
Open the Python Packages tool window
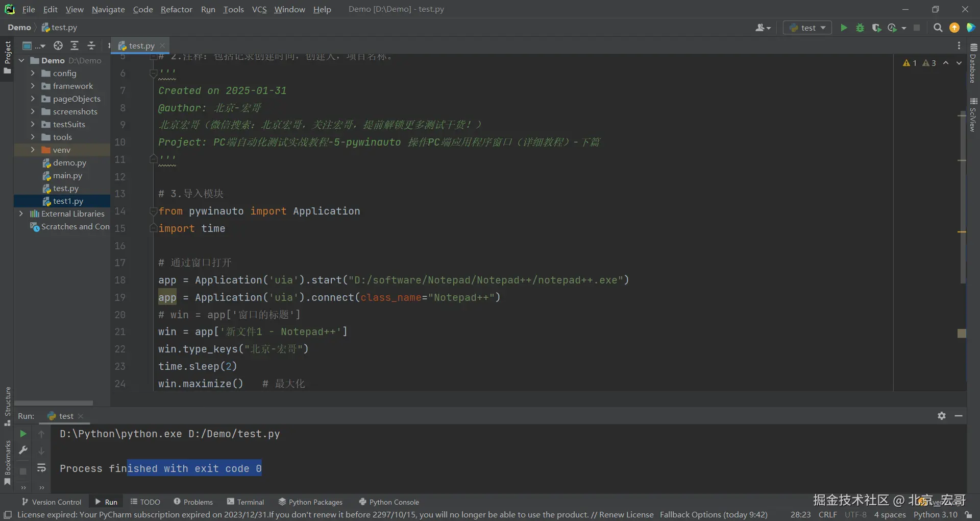(x=311, y=502)
